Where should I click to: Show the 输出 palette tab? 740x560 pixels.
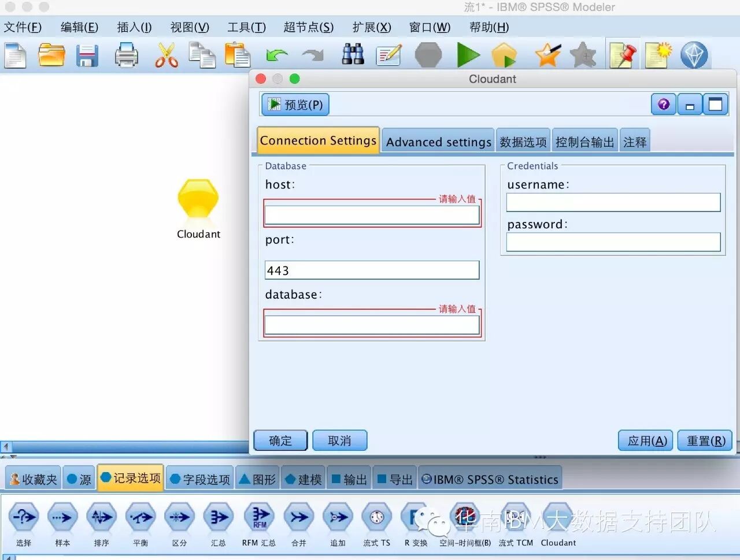pyautogui.click(x=349, y=479)
